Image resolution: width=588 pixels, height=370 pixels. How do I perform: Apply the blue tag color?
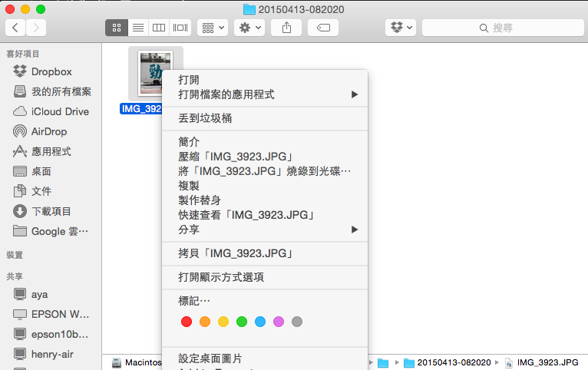260,322
